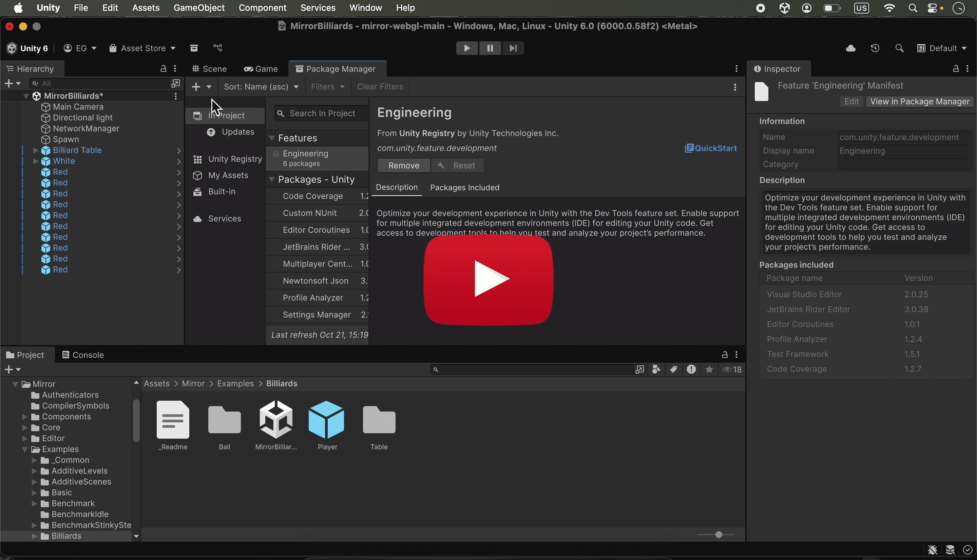The width and height of the screenshot is (977, 560).
Task: Save search with the star icon
Action: click(709, 369)
